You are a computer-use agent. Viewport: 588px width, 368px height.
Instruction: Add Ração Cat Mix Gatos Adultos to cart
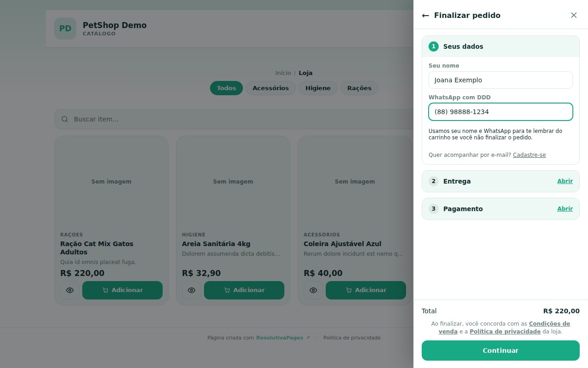coord(122,290)
